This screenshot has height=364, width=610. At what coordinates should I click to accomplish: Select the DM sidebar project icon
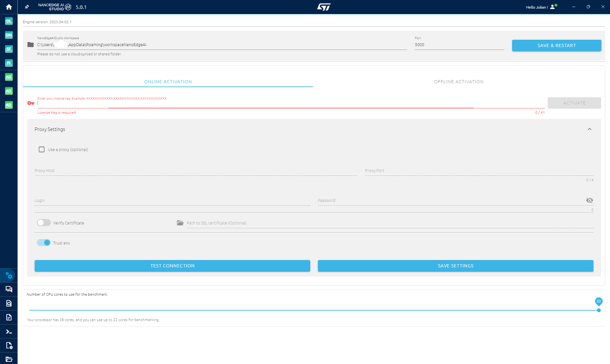point(9,35)
